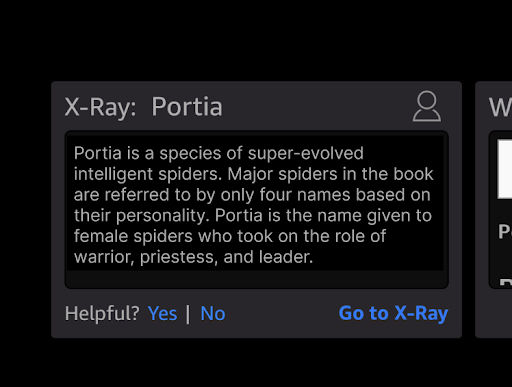This screenshot has width=512, height=387.
Task: Open the Go to X-Ray link
Action: tap(393, 313)
